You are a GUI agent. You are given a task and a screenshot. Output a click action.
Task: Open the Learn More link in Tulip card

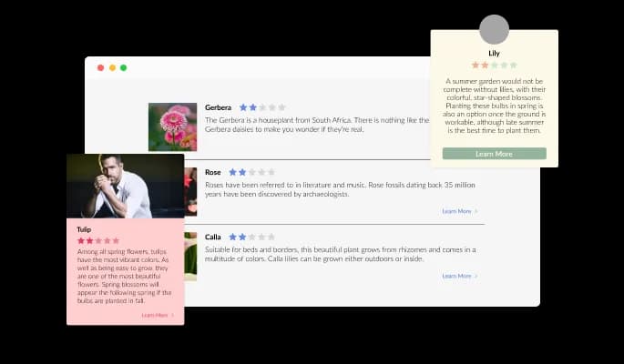(x=154, y=315)
